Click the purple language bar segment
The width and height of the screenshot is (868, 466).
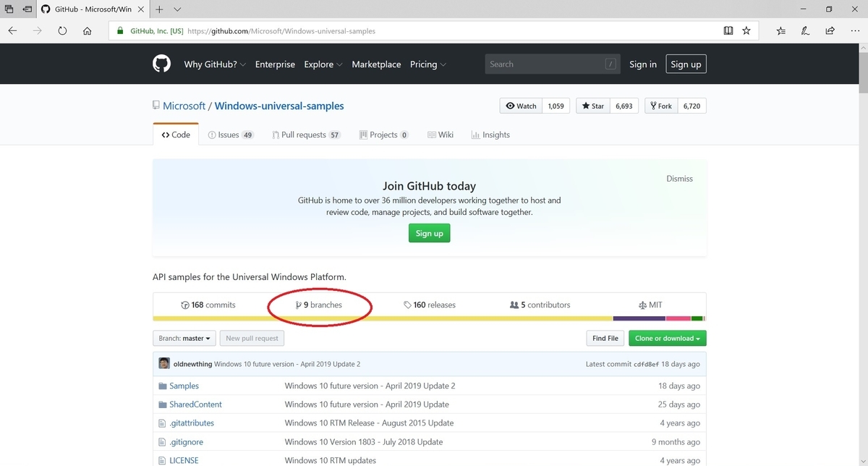[x=639, y=318]
